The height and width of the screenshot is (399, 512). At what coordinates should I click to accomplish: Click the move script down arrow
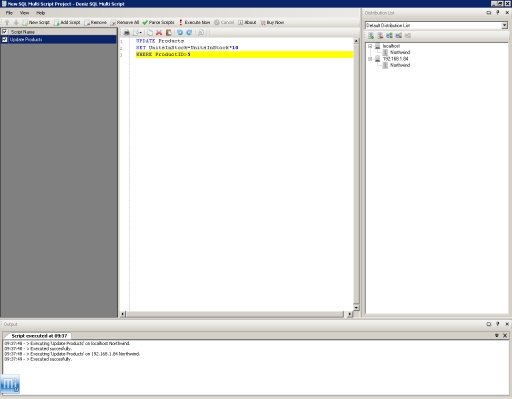[x=16, y=22]
